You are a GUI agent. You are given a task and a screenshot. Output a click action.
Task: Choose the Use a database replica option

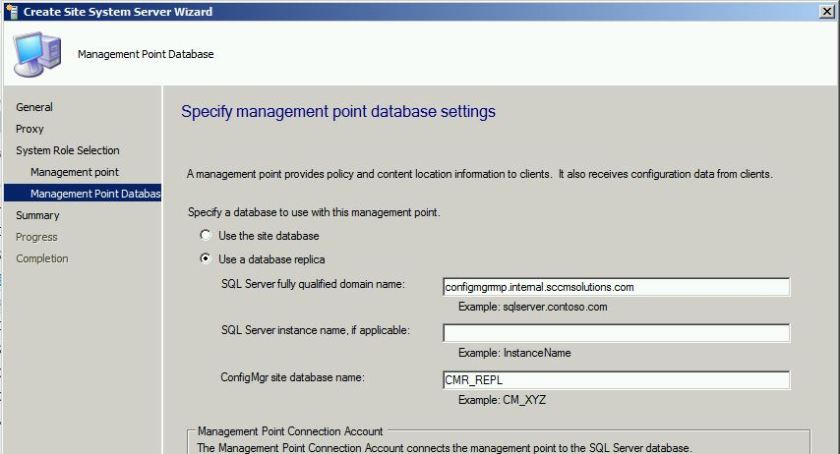point(206,258)
